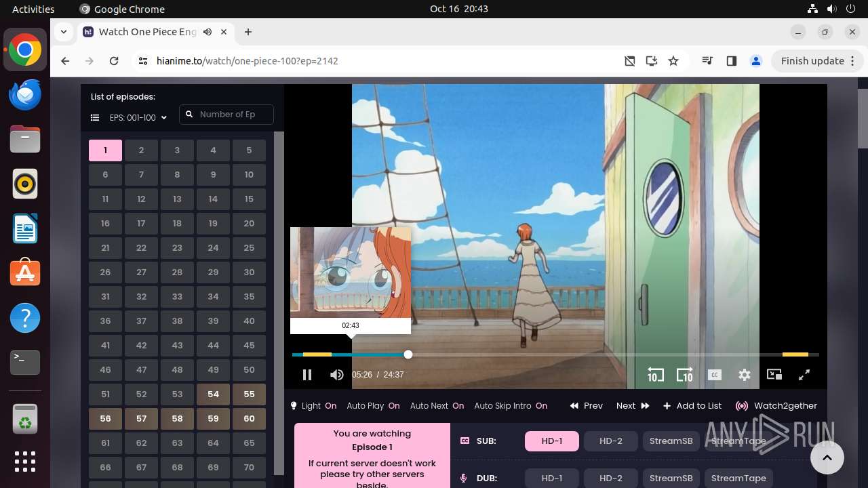868x488 pixels.
Task: Select episode 1
Action: [105, 150]
